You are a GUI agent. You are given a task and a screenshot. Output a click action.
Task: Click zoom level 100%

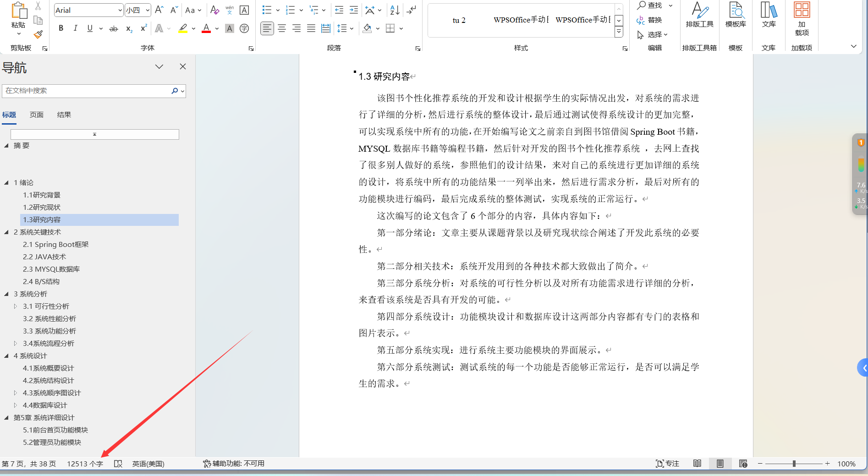846,464
